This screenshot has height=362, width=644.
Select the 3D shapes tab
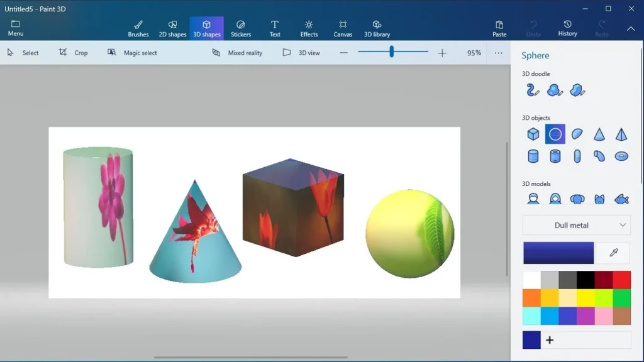pyautogui.click(x=206, y=28)
